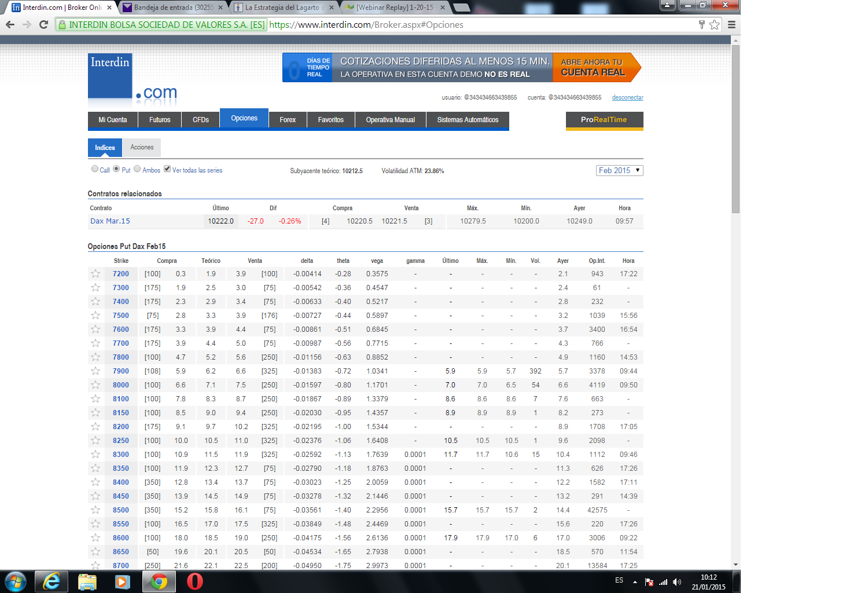Switch to the Webinar Replay browser tab
This screenshot has height=593, width=868.
(x=395, y=8)
